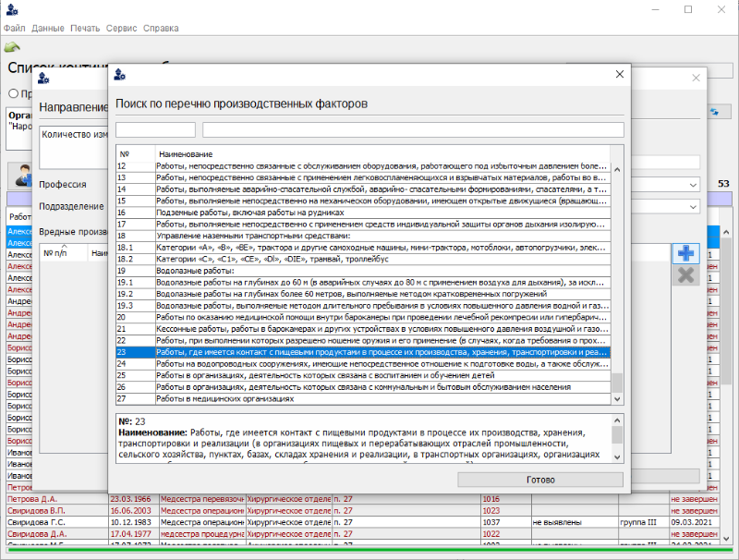Select the radio button below the list title
The height and width of the screenshot is (560, 739).
[x=13, y=93]
